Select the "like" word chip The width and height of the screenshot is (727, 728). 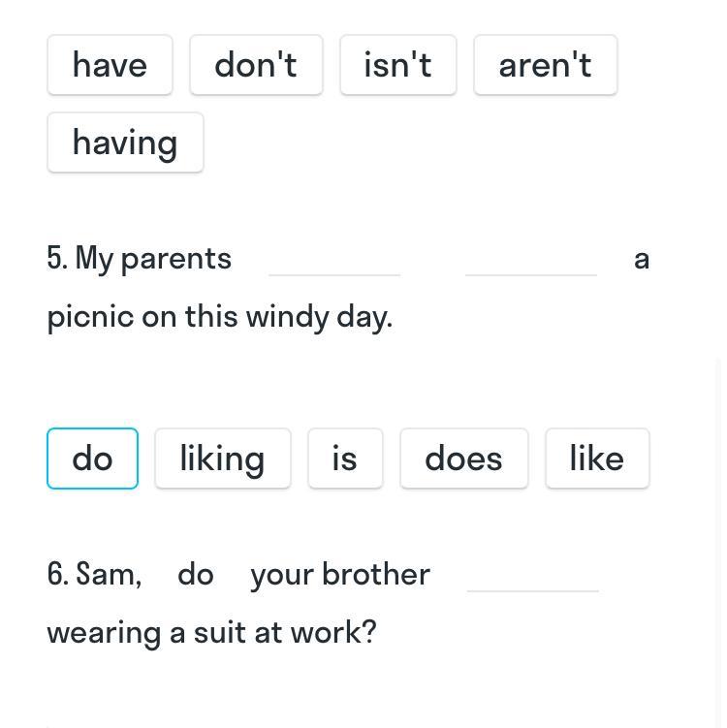(596, 459)
